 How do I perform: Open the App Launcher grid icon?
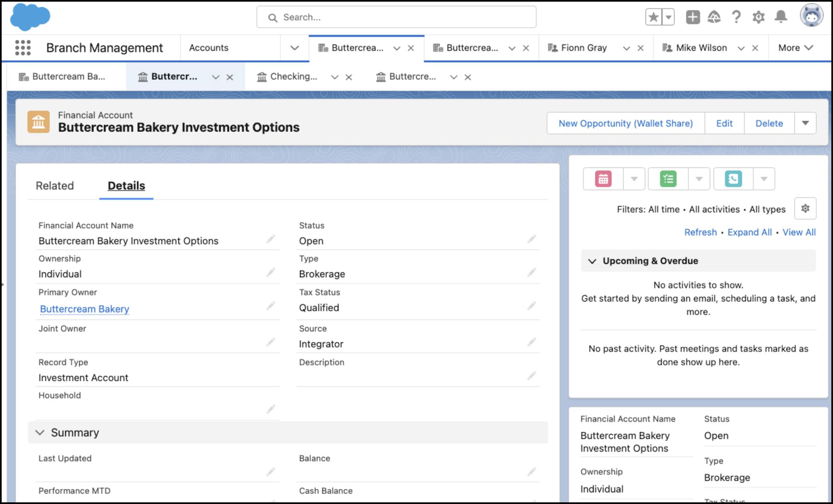pyautogui.click(x=23, y=48)
